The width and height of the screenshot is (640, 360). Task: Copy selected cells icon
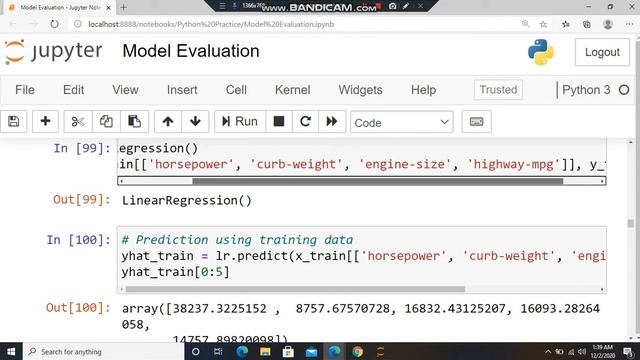pyautogui.click(x=106, y=121)
